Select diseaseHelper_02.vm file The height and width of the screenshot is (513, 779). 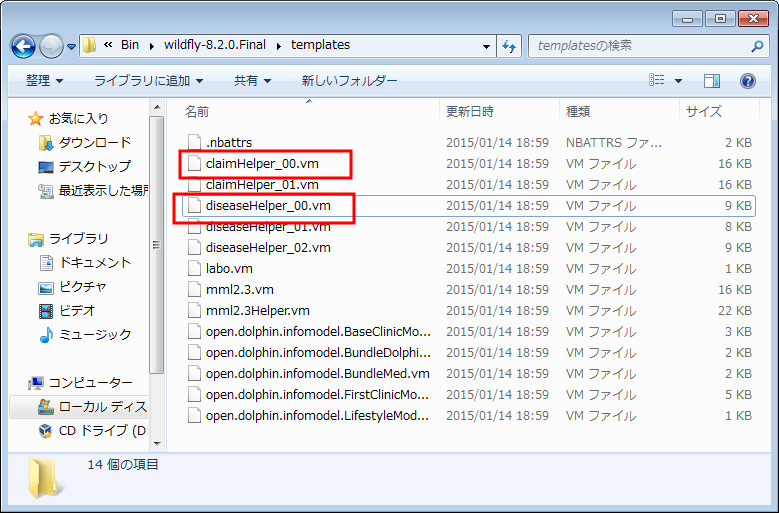click(469, 247)
